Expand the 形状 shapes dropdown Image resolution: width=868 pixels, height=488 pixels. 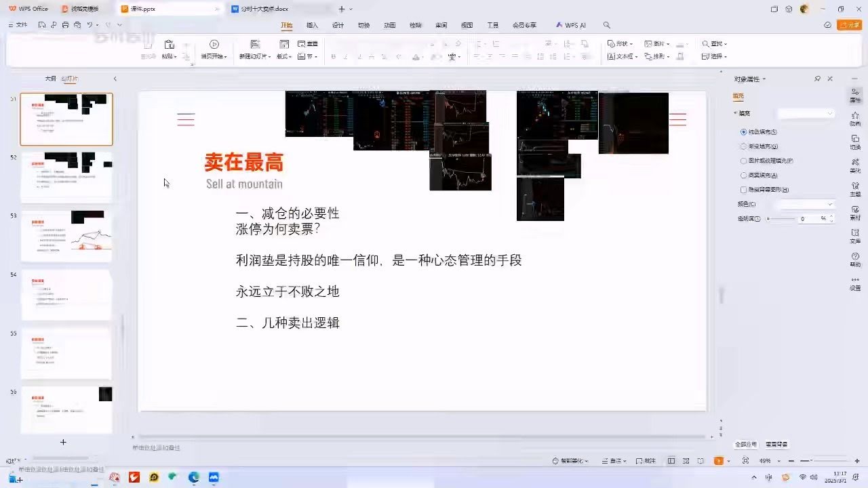[620, 44]
